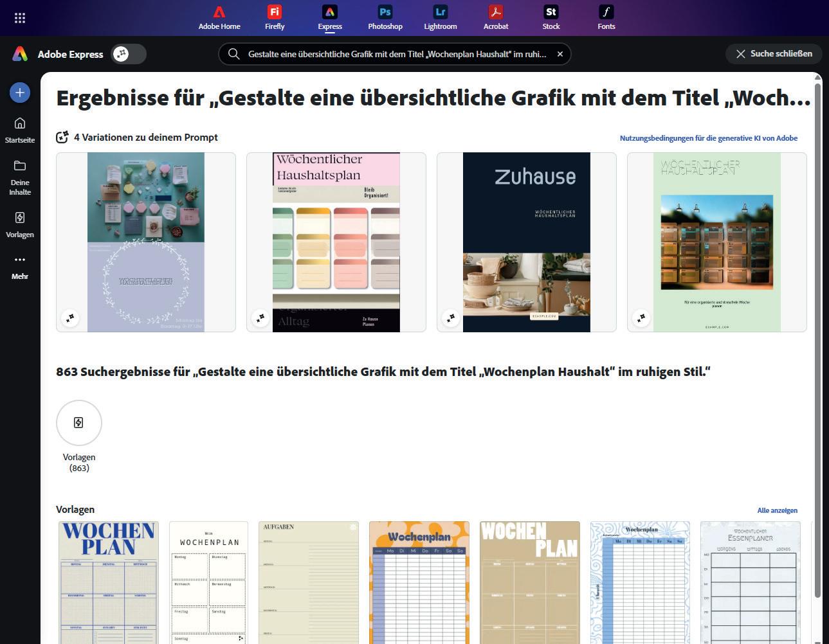The height and width of the screenshot is (644, 829).
Task: Click the Ergebnisse für results heading
Action: (x=433, y=98)
